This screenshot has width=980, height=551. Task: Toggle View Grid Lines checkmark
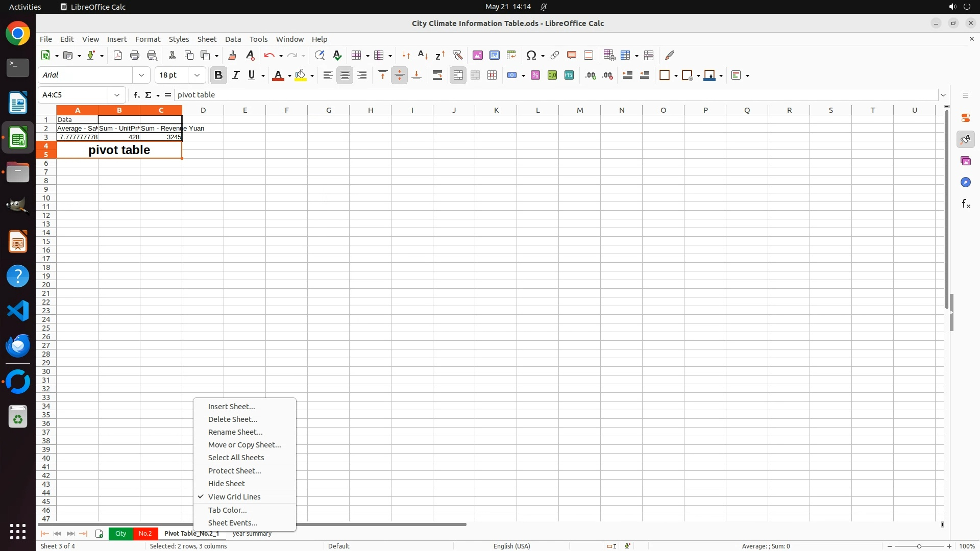click(234, 497)
